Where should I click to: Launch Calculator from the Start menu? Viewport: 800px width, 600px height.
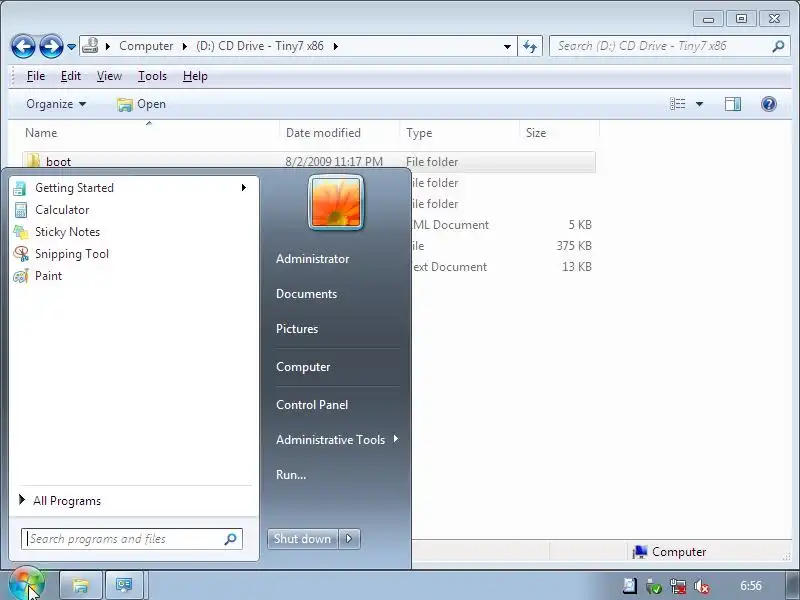pyautogui.click(x=134, y=210)
